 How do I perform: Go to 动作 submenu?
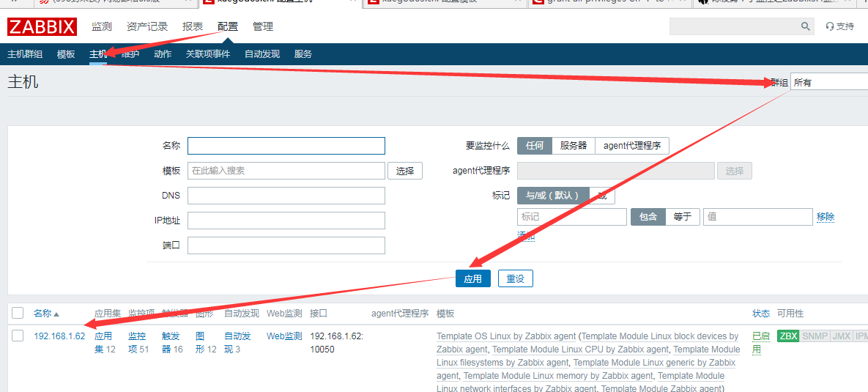[163, 54]
